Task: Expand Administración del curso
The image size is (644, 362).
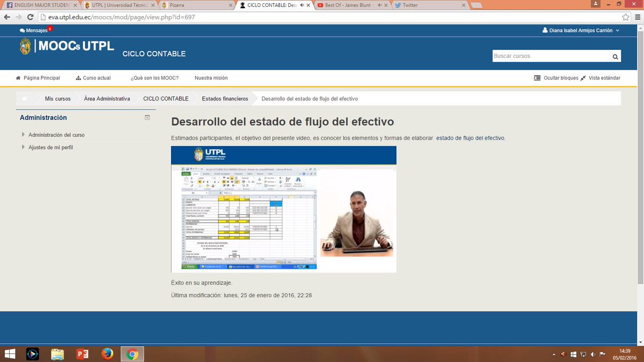Action: coord(56,135)
